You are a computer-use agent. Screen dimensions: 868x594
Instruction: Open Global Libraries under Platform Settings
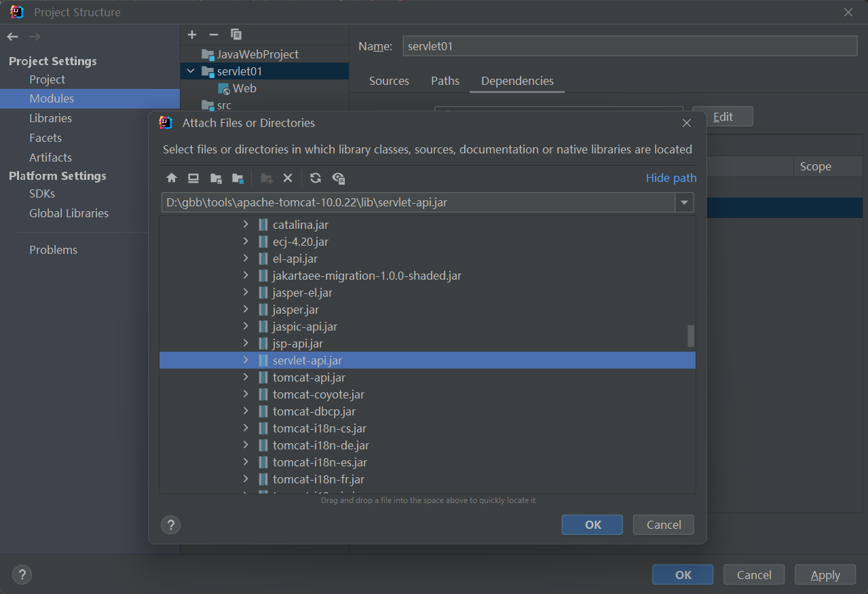(69, 213)
